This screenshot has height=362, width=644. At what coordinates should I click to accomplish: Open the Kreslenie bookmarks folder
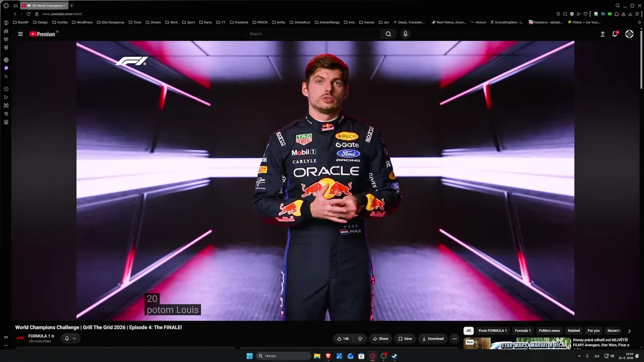point(238,22)
